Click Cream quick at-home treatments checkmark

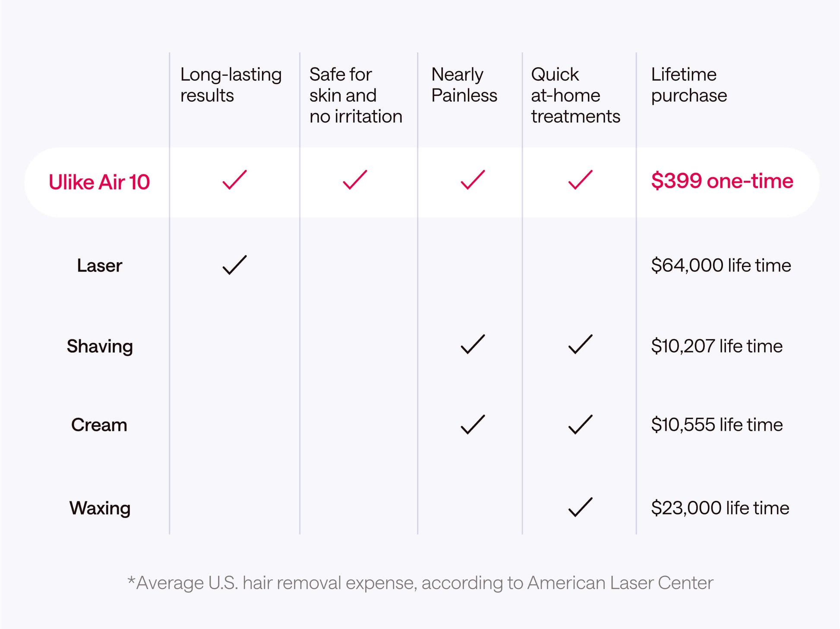[x=580, y=425]
